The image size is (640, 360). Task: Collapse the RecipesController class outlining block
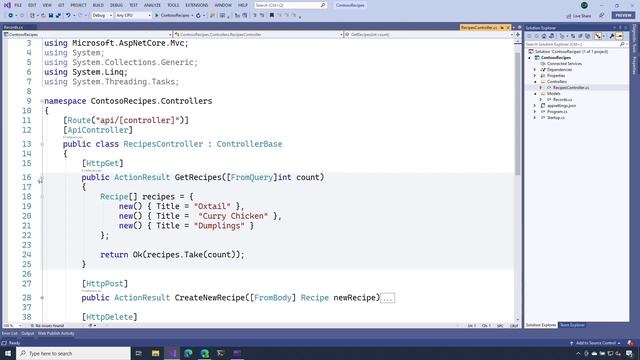pyautogui.click(x=42, y=144)
